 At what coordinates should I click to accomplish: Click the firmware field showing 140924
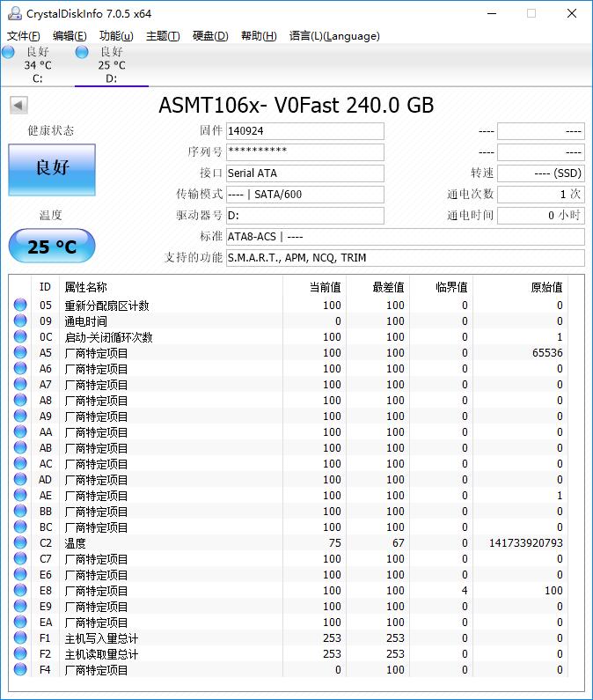pyautogui.click(x=305, y=131)
